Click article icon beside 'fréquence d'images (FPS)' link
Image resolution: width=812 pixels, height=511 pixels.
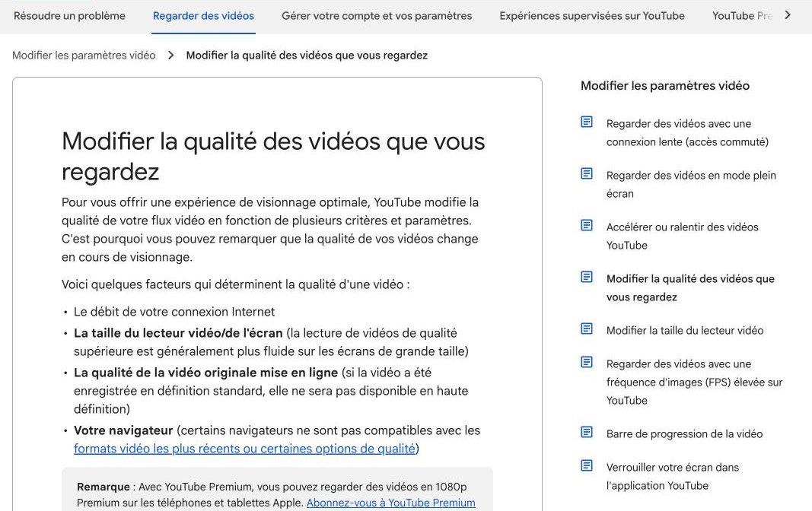pyautogui.click(x=587, y=362)
